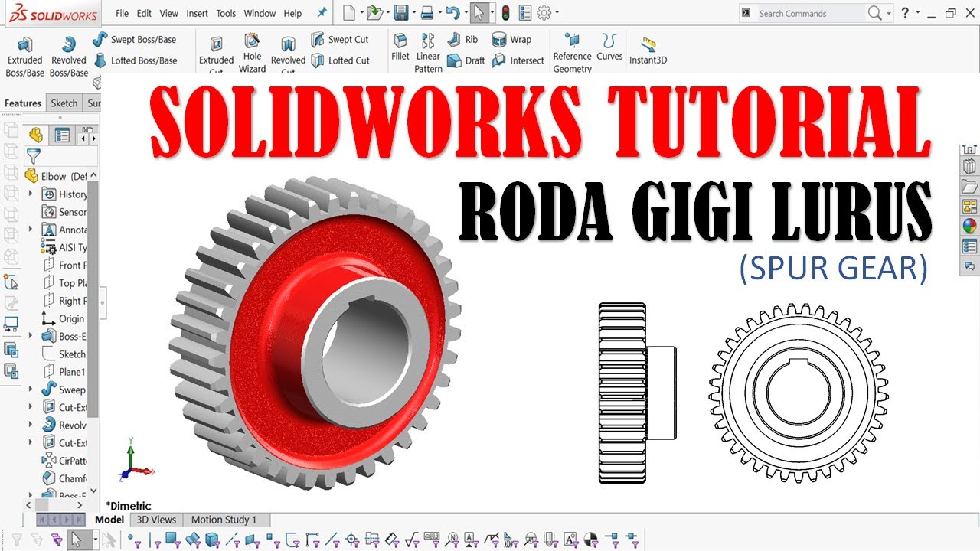The image size is (980, 551).
Task: Open the New document dropdown arrow
Action: point(361,13)
